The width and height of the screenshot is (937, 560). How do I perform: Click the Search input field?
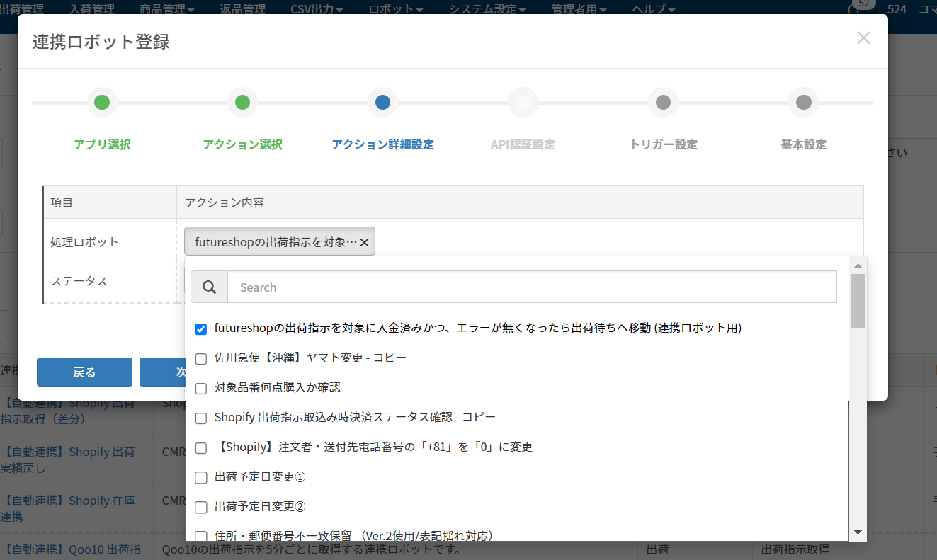(x=532, y=287)
